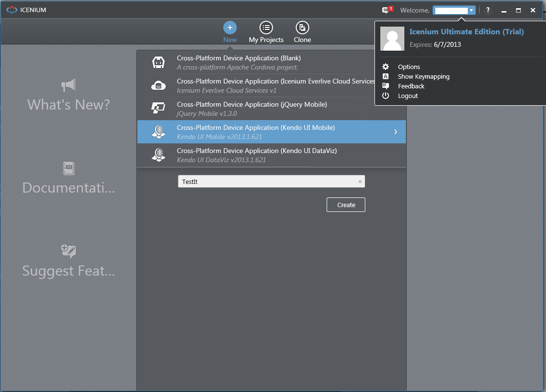
Task: Select the Clone repository icon
Action: [x=302, y=28]
